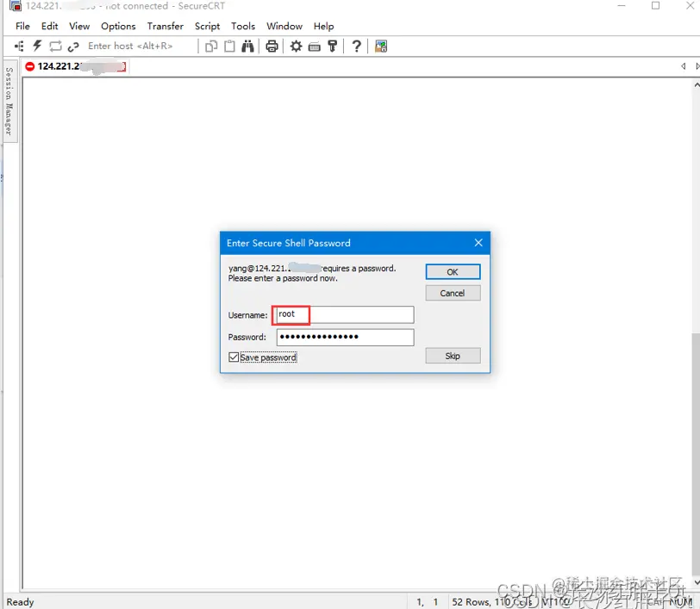700x609 pixels.
Task: Close the Enter Secure Shell Password dialog
Action: pyautogui.click(x=478, y=243)
